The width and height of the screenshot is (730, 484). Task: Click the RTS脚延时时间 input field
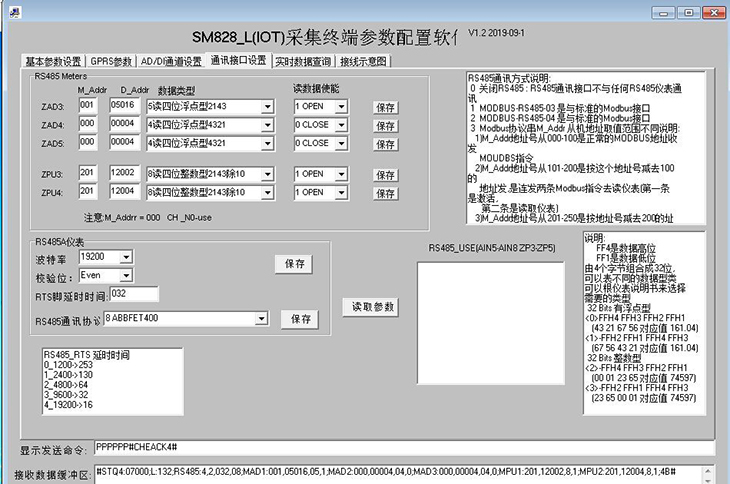pyautogui.click(x=133, y=294)
